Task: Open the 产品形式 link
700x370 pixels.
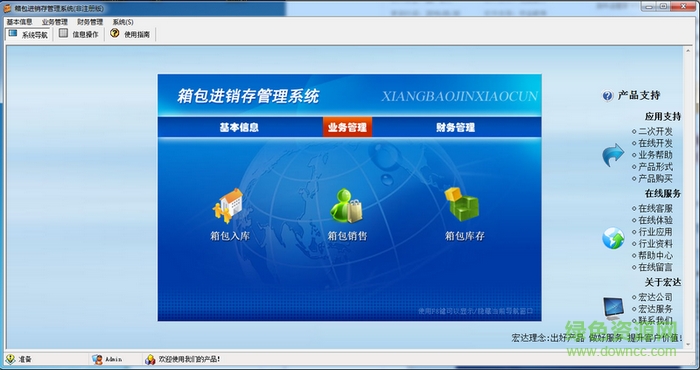Action: [x=655, y=167]
